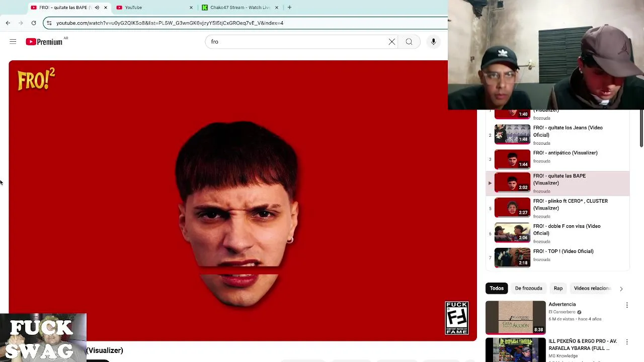Open Advertencia video thumbnail

point(515,317)
